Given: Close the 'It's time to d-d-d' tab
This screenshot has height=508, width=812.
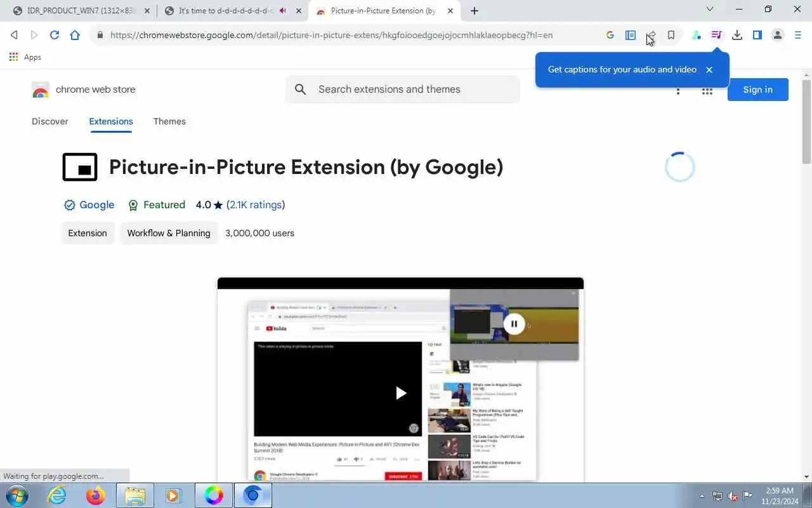Looking at the screenshot, I should click(x=299, y=11).
